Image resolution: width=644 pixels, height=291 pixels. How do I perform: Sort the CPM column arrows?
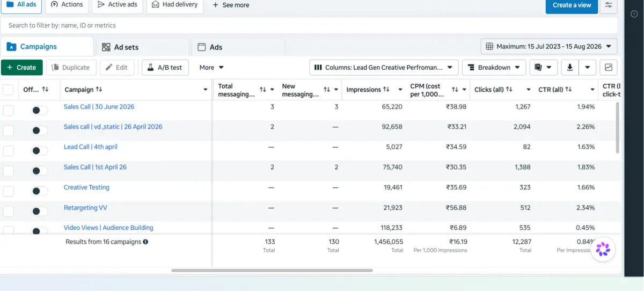point(455,90)
